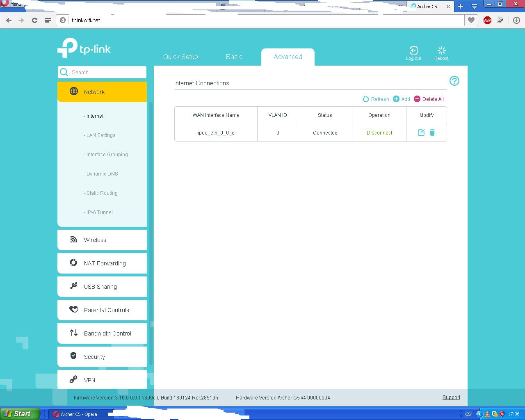
Task: Refresh the Internet Connections list
Action: (376, 99)
